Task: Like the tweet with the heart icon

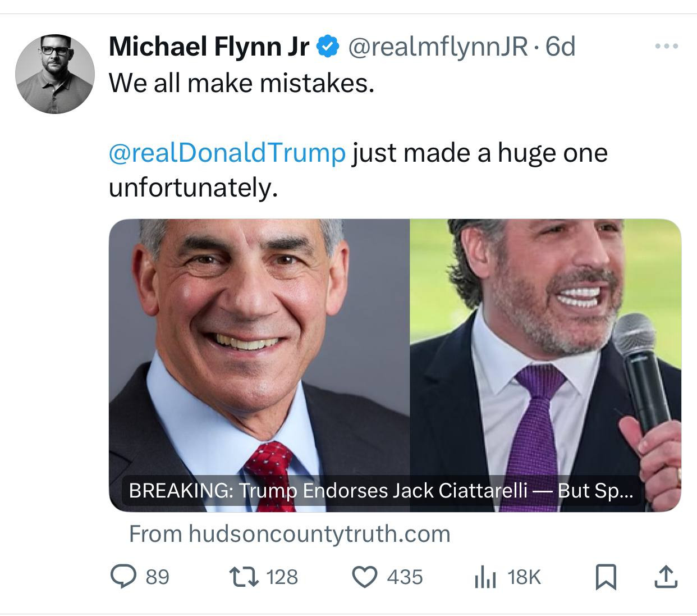Action: point(364,577)
